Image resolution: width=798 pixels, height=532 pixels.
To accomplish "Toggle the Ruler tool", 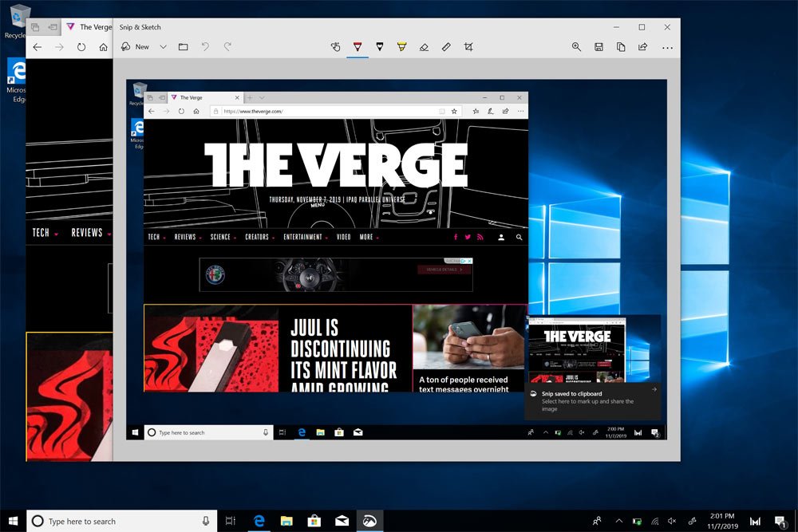I will point(446,47).
